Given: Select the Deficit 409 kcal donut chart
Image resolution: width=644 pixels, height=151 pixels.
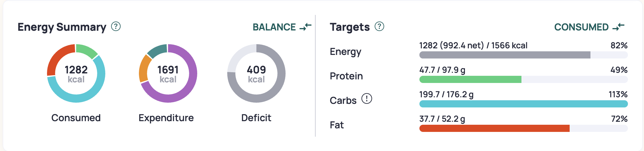Looking at the screenshot, I should click(x=256, y=73).
